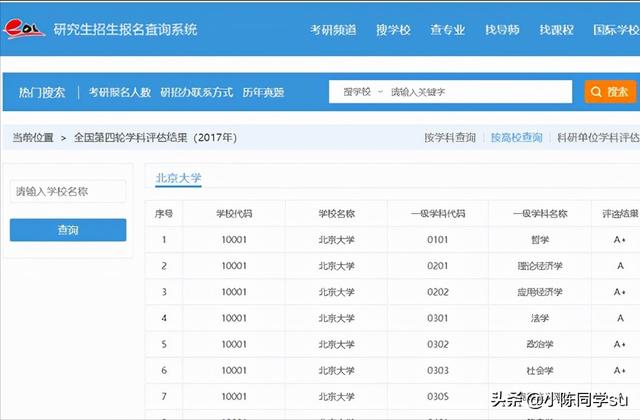This screenshot has height=420, width=640.
Task: Click the 一级学科名称 column header
Action: point(540,213)
